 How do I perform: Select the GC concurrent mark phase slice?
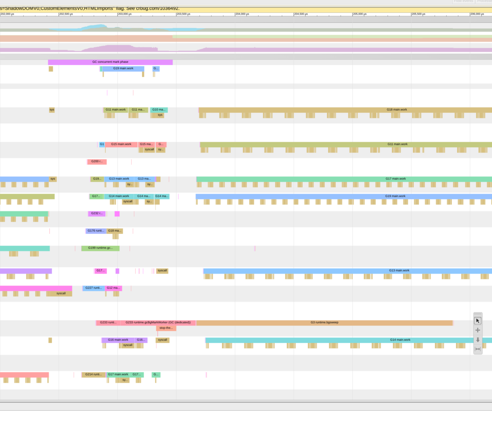pyautogui.click(x=110, y=62)
